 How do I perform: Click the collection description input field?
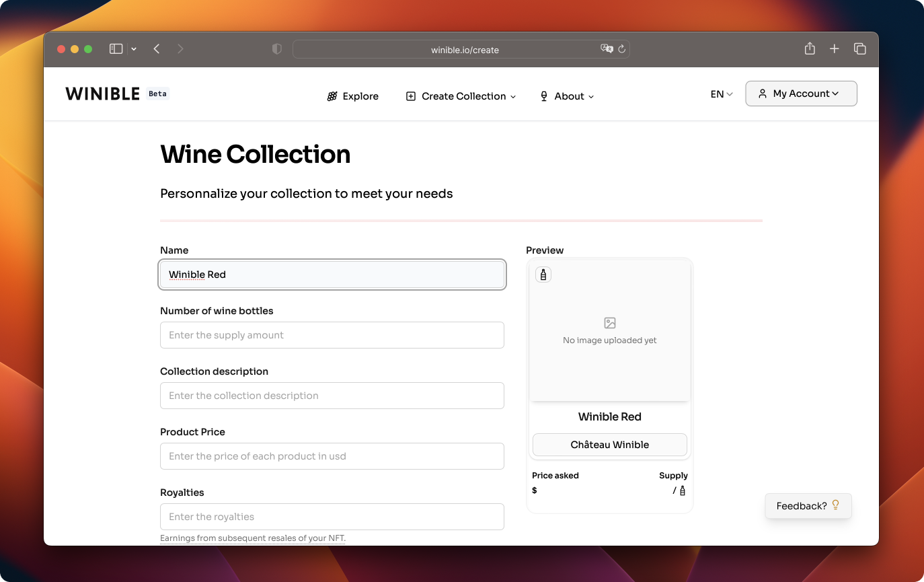pyautogui.click(x=332, y=396)
